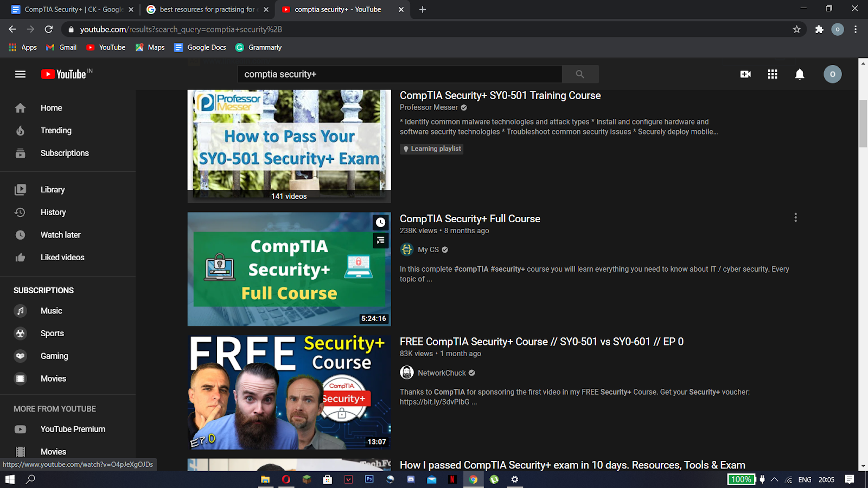Open 'How I passed CompTIA Security+ exam' video title
This screenshot has height=488, width=868.
(x=572, y=465)
